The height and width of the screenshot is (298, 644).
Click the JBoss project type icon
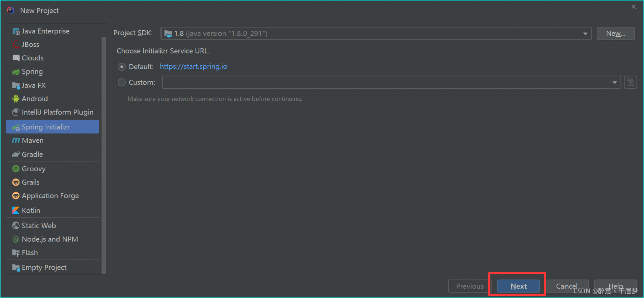pos(16,45)
